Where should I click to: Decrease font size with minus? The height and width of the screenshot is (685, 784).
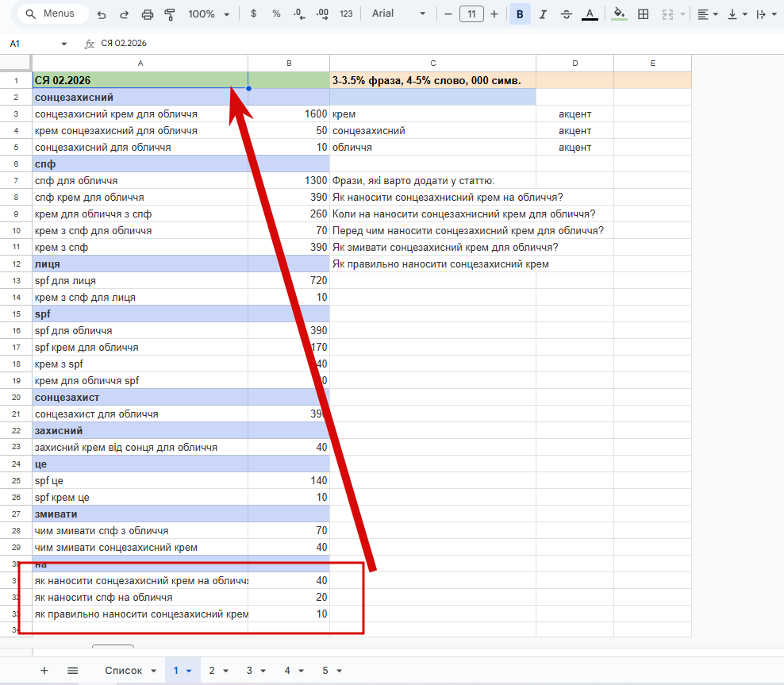coord(448,14)
